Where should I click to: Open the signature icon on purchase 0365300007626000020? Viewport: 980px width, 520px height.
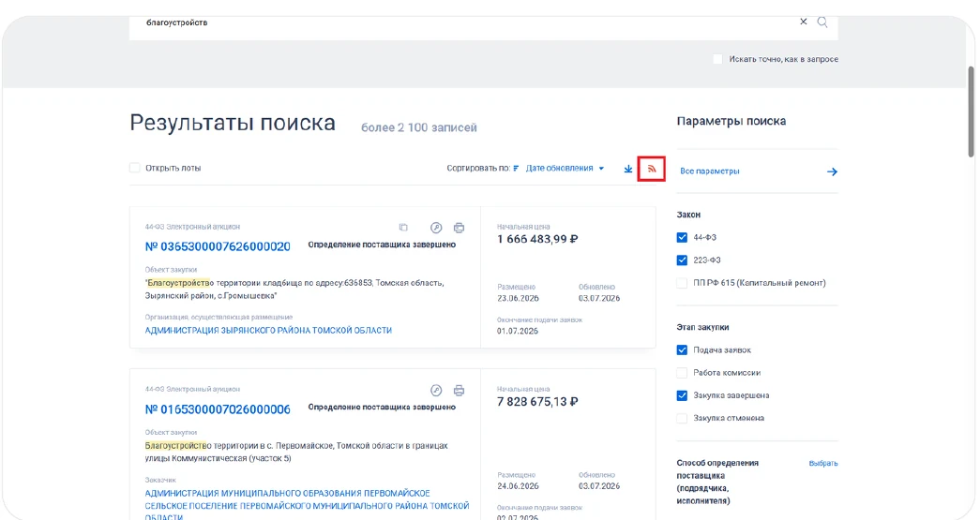(x=436, y=228)
